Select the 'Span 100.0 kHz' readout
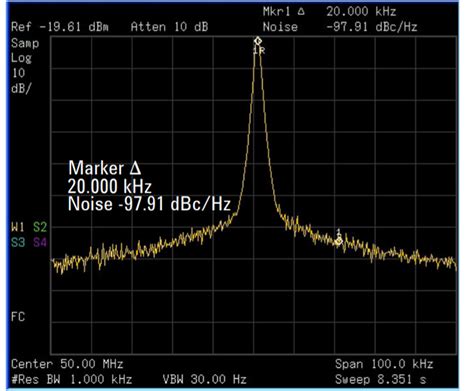 [x=384, y=364]
